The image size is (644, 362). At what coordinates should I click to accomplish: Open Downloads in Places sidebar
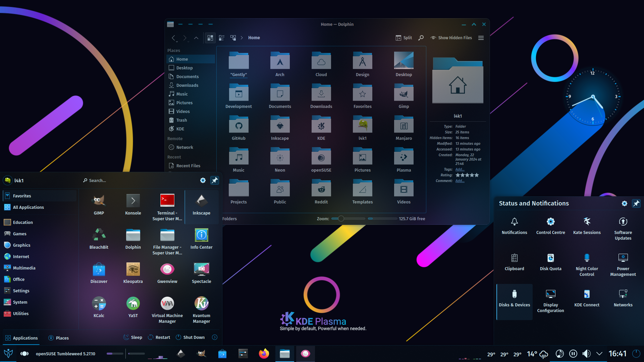191,85
